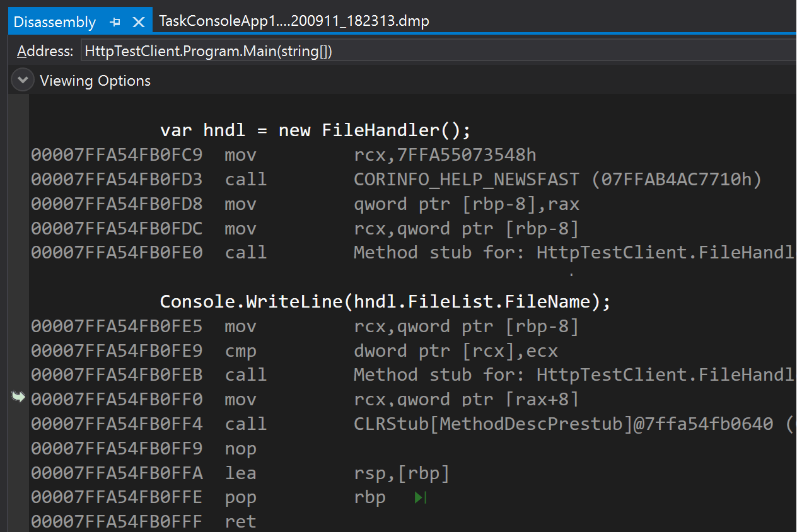Screen dimensions: 797x532
Task: Select the nop instruction line
Action: pos(241,448)
